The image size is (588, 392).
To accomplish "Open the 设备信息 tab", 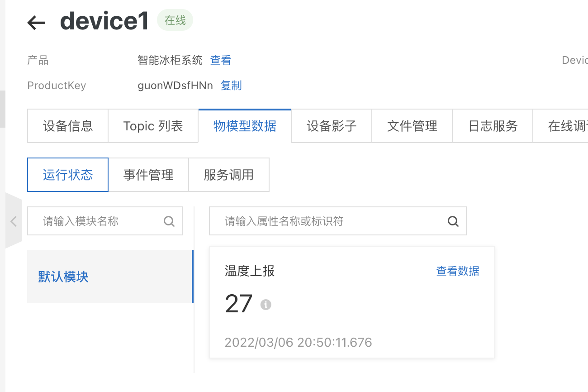I will [x=68, y=126].
